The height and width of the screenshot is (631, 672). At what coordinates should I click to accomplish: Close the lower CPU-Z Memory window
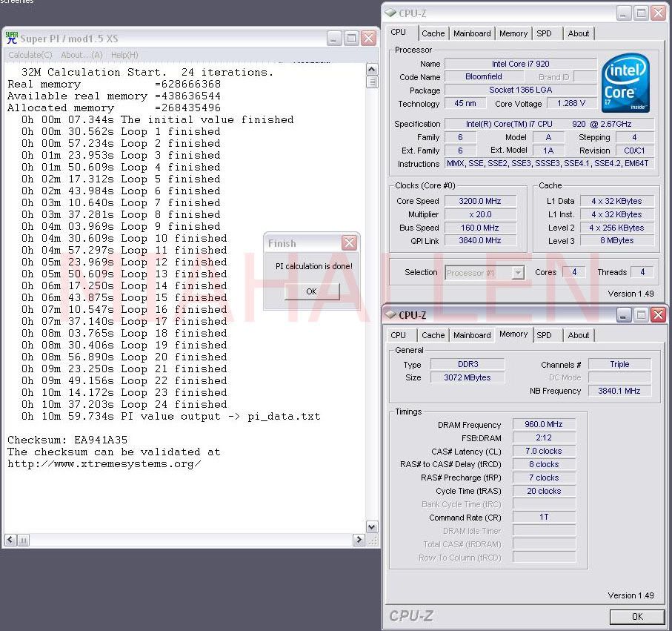click(658, 315)
